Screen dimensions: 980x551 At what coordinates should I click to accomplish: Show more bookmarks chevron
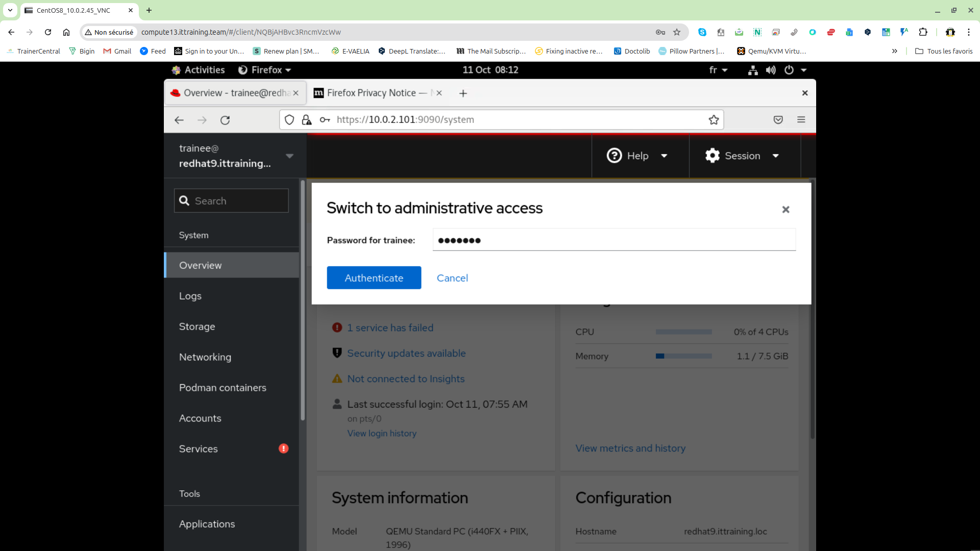point(894,51)
